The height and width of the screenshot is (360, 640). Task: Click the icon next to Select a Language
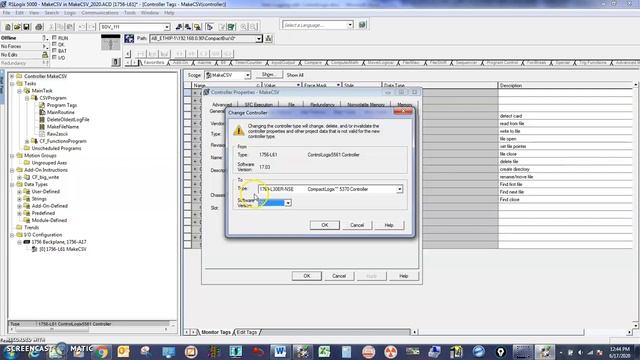[x=362, y=25]
